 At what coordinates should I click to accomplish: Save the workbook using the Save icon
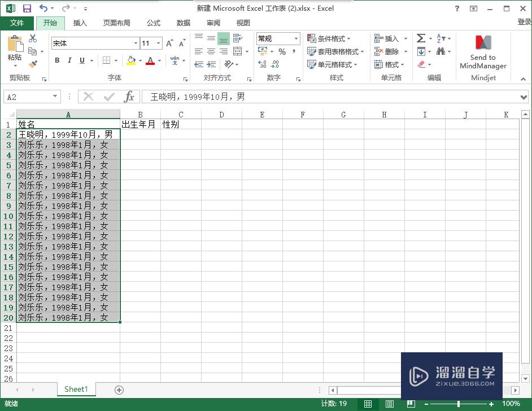[26, 8]
